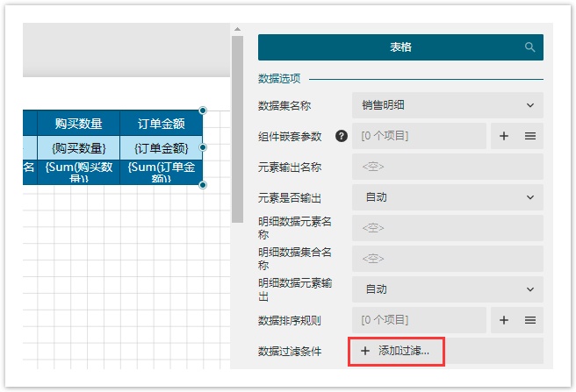Open the 数据集名称 dropdown showing 销售明细
Image resolution: width=576 pixels, height=392 pixels.
pyautogui.click(x=448, y=105)
